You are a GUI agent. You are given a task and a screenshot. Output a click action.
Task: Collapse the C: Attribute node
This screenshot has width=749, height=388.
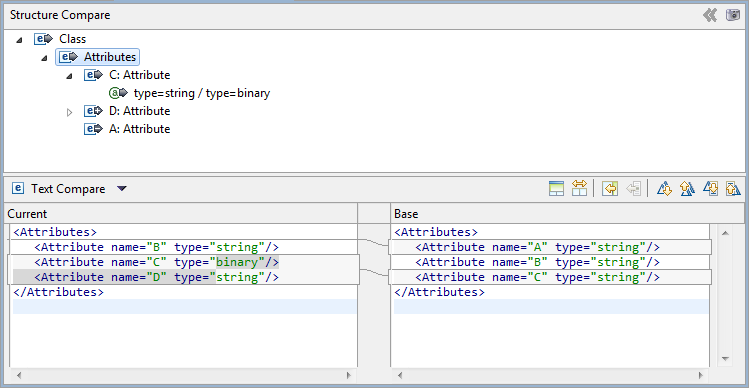click(x=69, y=76)
